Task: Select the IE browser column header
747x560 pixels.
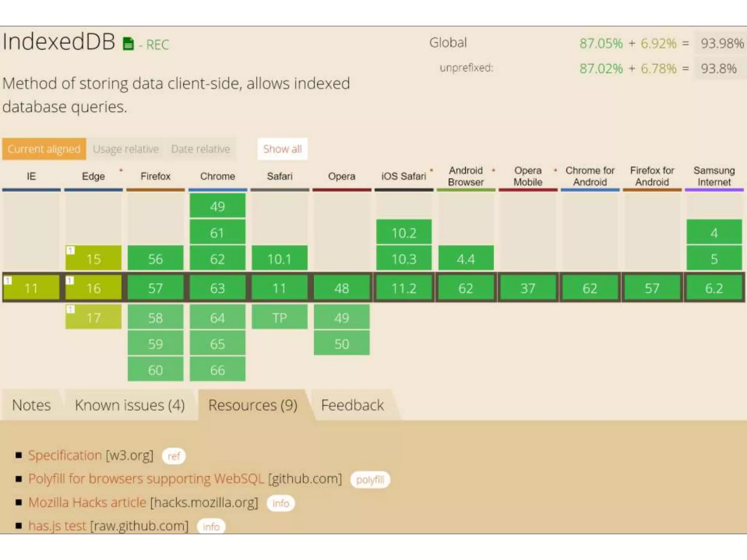Action: click(x=31, y=176)
